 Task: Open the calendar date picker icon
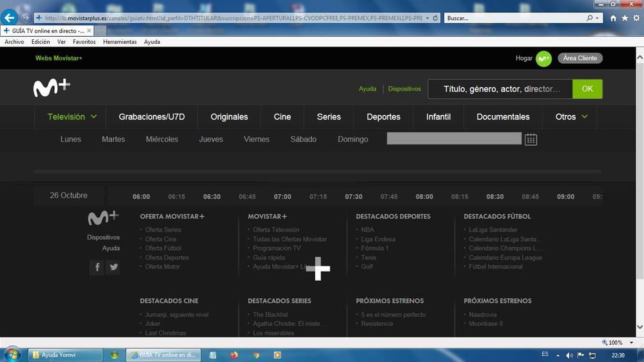[531, 139]
